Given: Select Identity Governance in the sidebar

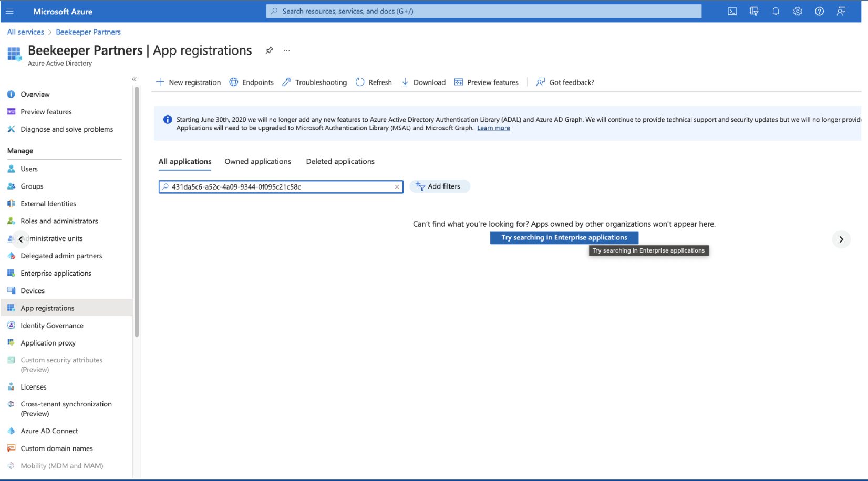Looking at the screenshot, I should (x=51, y=325).
